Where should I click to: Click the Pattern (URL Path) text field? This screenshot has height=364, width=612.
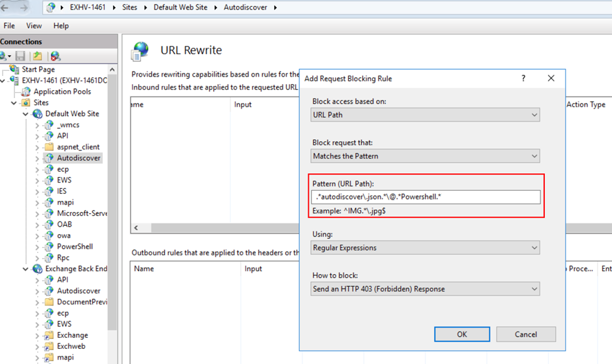coord(425,197)
